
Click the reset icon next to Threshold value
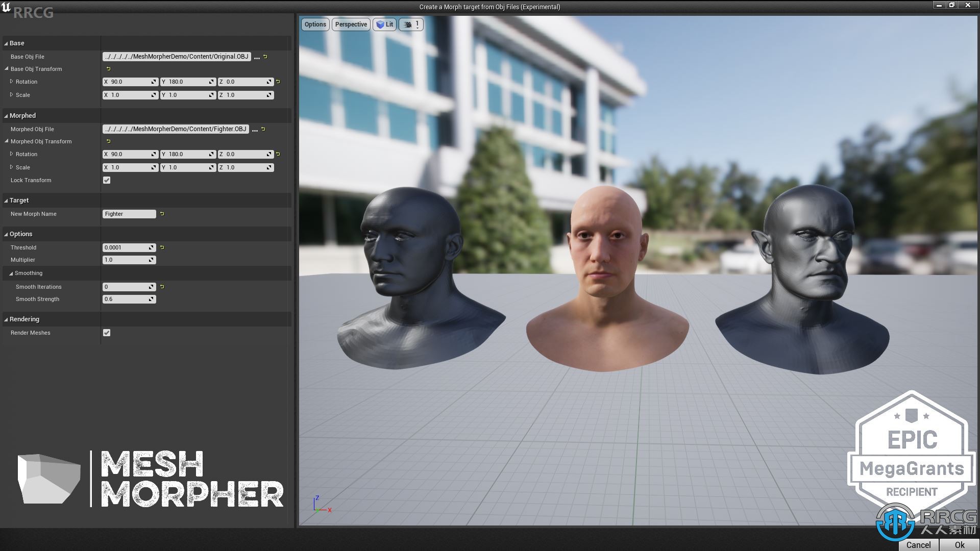[160, 247]
